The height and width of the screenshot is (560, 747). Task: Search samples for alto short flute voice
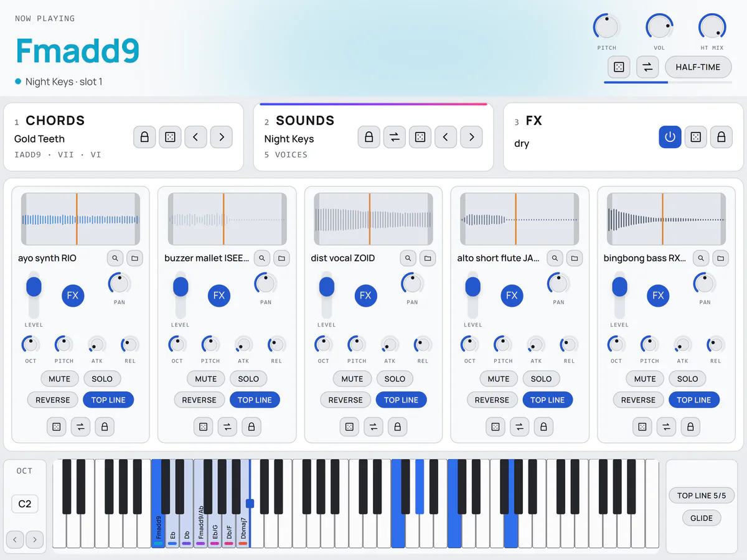554,258
